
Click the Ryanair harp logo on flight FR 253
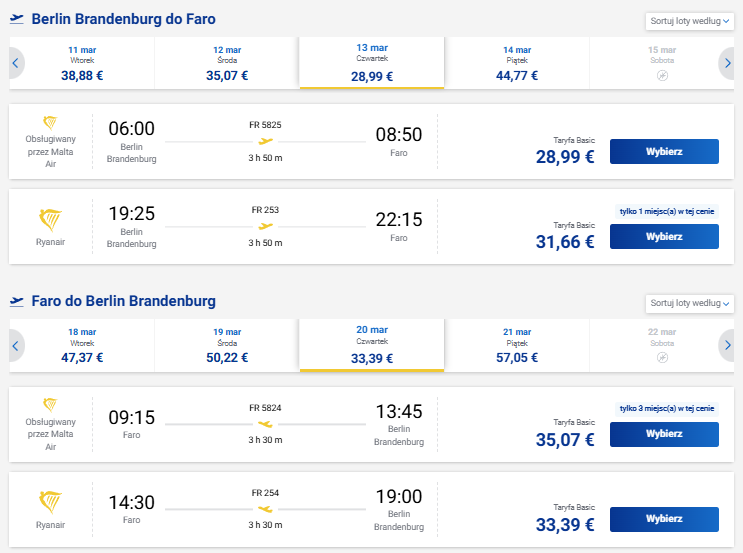click(x=50, y=220)
